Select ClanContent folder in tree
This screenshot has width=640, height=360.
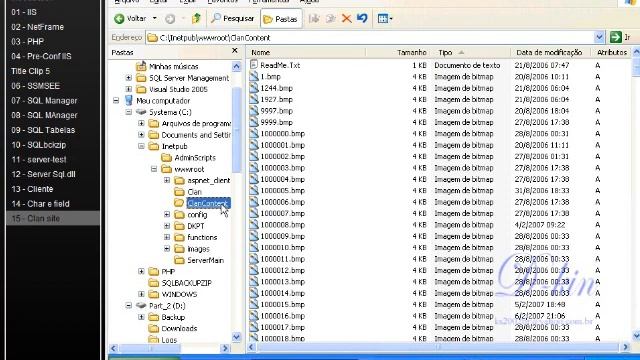coord(208,203)
